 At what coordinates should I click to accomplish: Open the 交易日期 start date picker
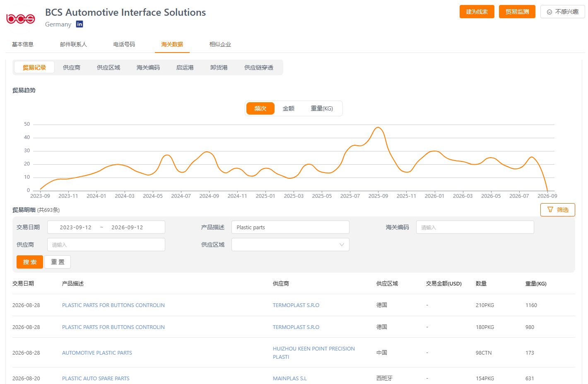75,227
